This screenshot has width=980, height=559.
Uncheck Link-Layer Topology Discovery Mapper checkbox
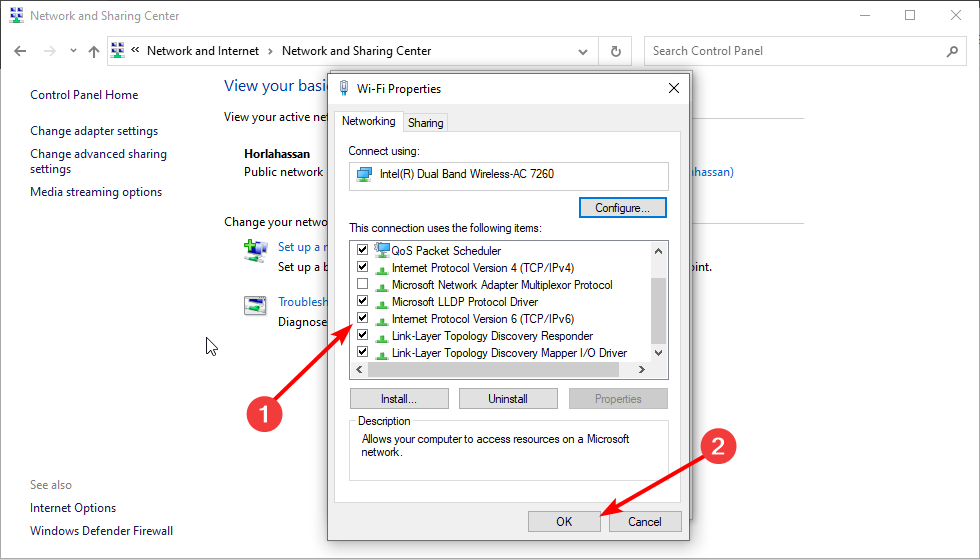point(362,351)
